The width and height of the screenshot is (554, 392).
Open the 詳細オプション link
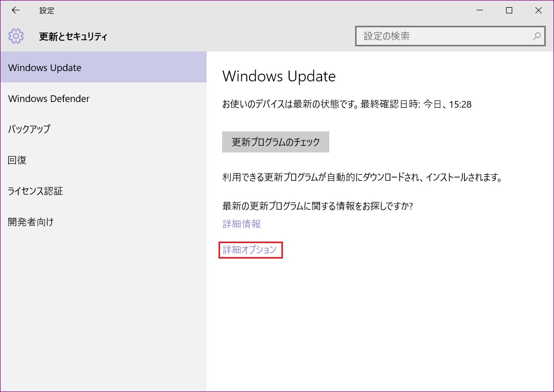tap(249, 250)
